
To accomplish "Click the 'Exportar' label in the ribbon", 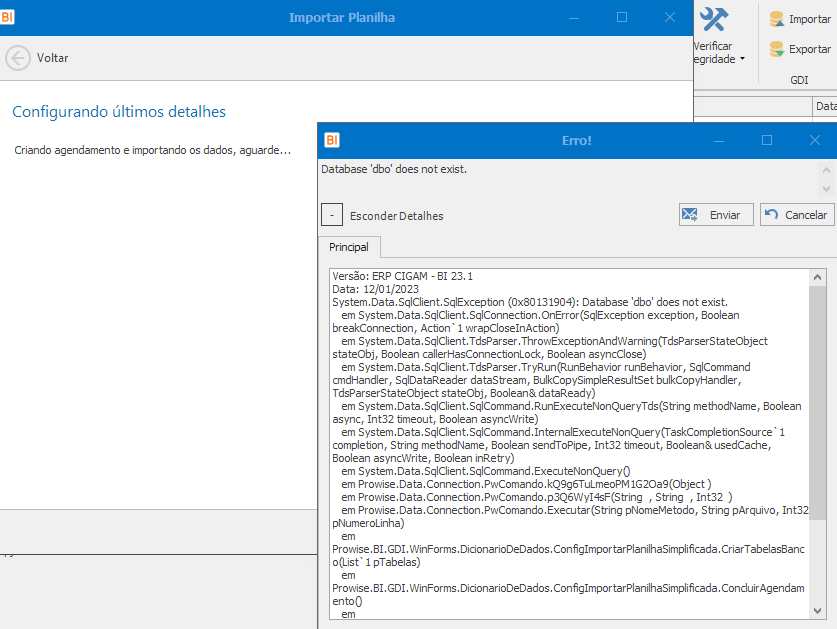I will [810, 49].
